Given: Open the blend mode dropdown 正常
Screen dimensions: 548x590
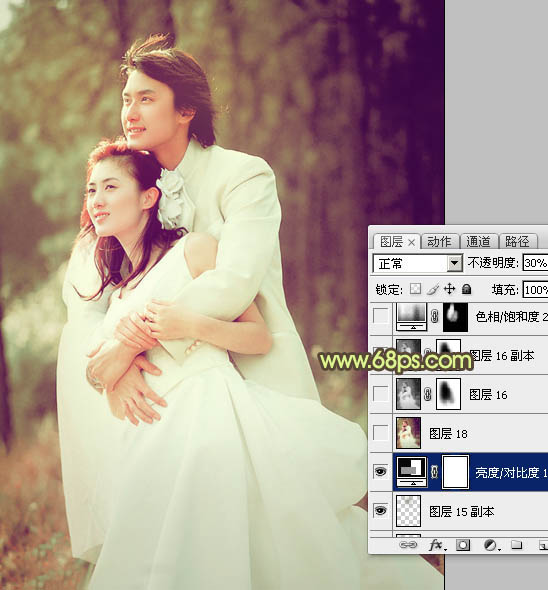Looking at the screenshot, I should tap(418, 263).
